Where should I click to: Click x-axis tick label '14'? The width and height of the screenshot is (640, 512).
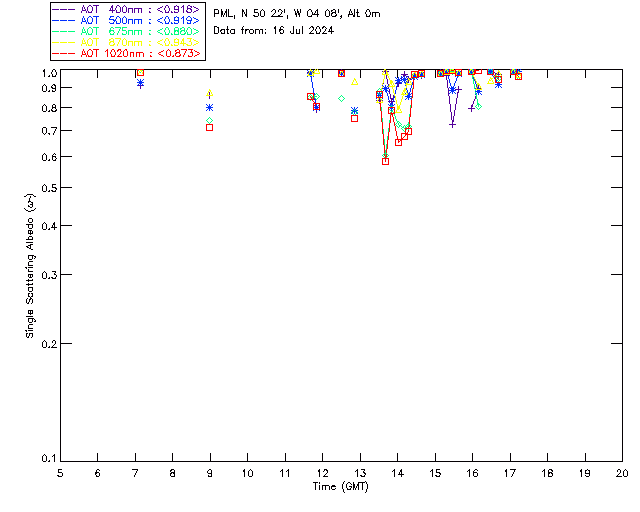coord(398,473)
